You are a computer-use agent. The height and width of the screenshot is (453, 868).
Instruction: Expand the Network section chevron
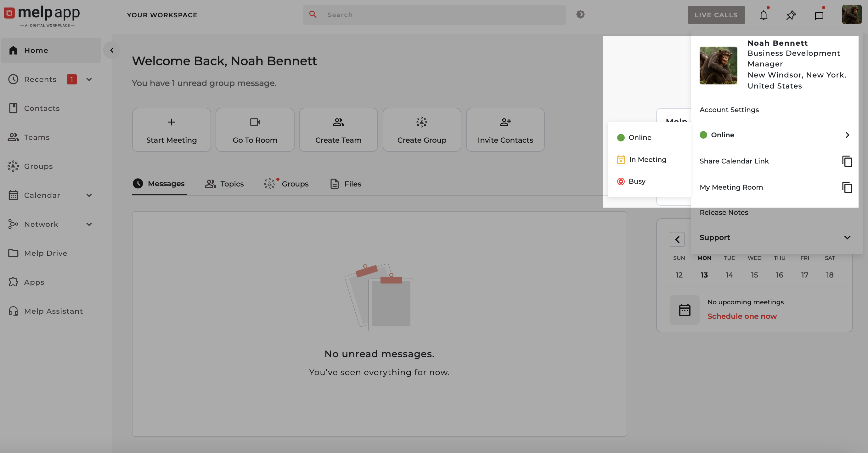[89, 224]
